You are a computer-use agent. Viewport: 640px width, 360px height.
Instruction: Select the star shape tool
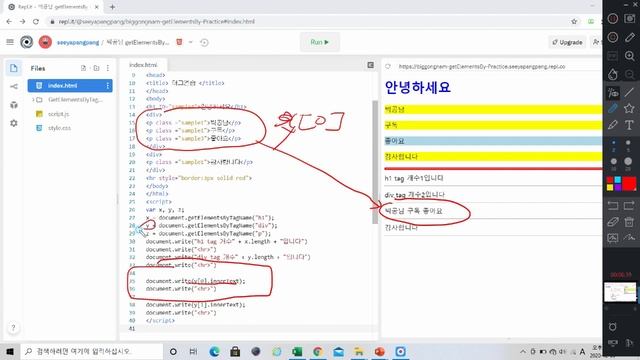pos(629,108)
